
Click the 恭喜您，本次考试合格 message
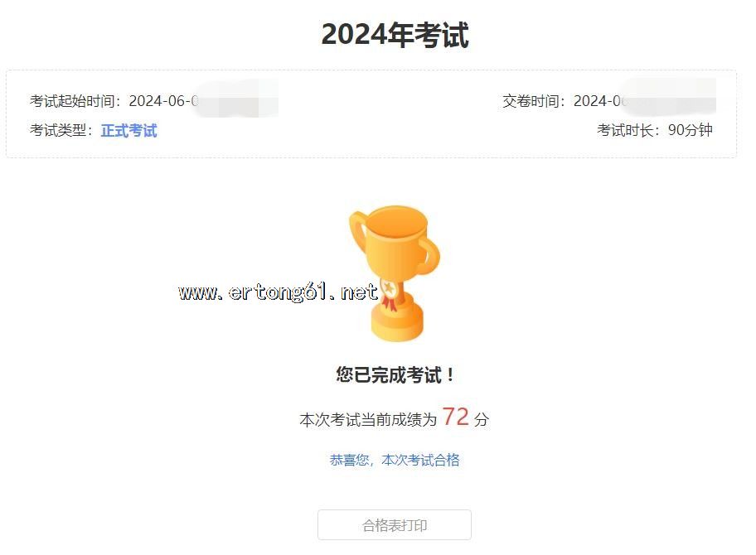(395, 460)
